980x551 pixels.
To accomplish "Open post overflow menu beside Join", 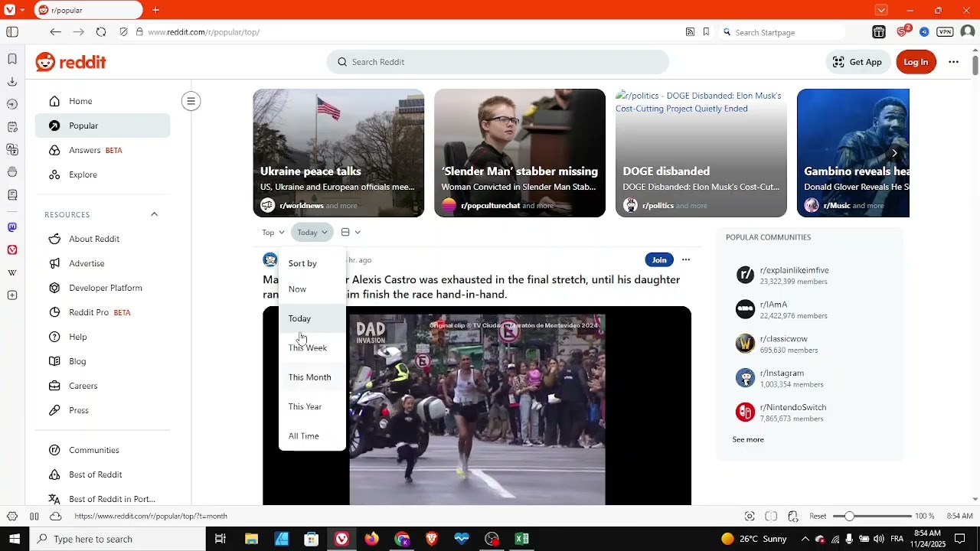I will tap(686, 259).
